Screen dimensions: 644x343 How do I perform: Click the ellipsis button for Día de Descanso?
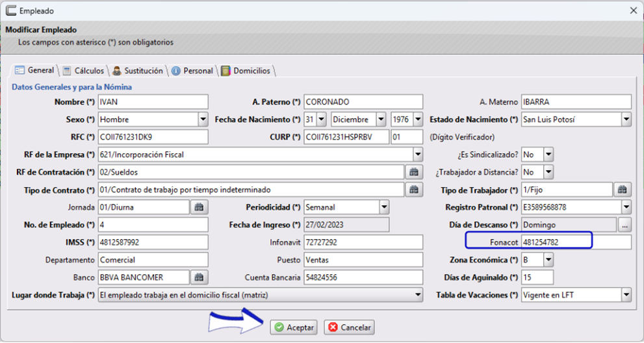625,225
